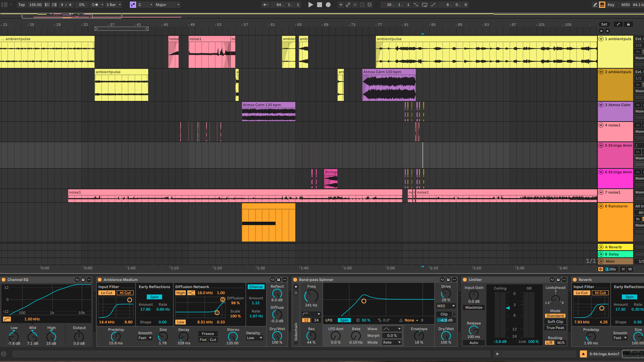This screenshot has width=644, height=362.
Task: Open the root note C dropdown
Action: pos(145,5)
